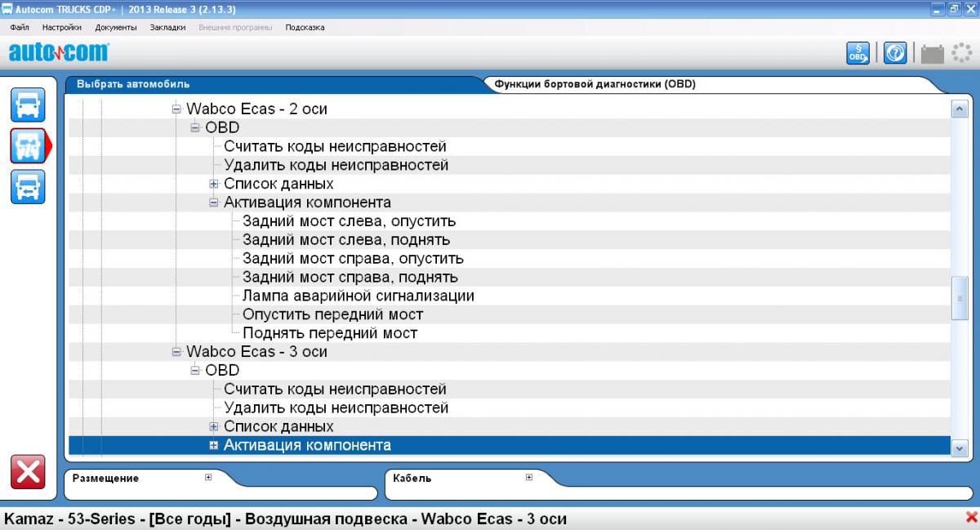Select Лампа аварийной сигнализации

pyautogui.click(x=359, y=296)
